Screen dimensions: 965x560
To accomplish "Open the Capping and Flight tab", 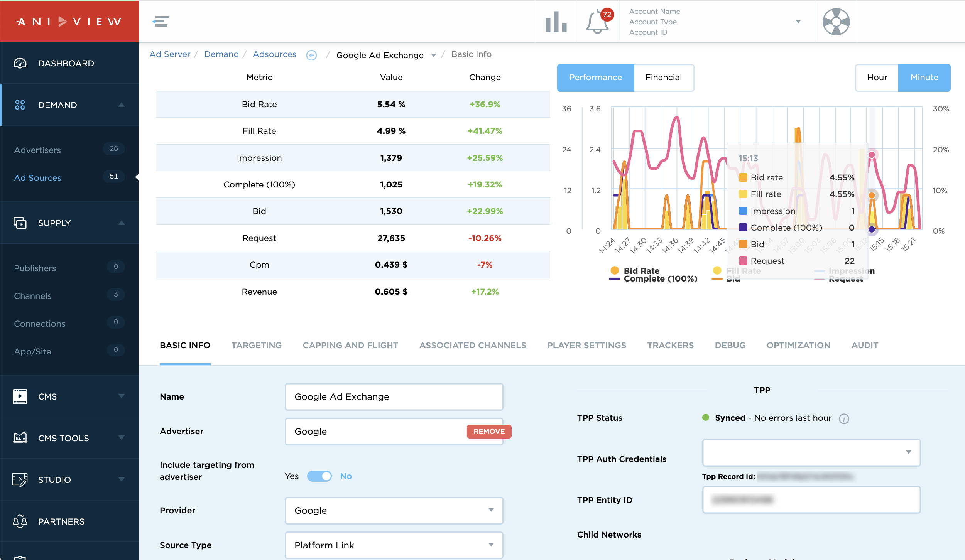I will point(350,345).
